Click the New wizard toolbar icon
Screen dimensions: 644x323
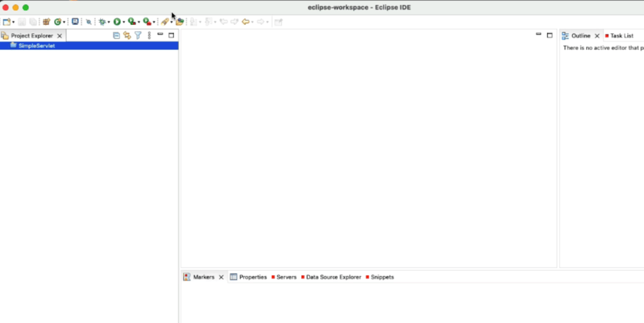(7, 22)
